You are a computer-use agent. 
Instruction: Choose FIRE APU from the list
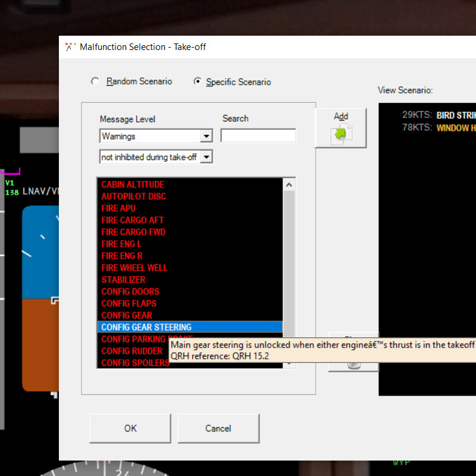pyautogui.click(x=118, y=208)
